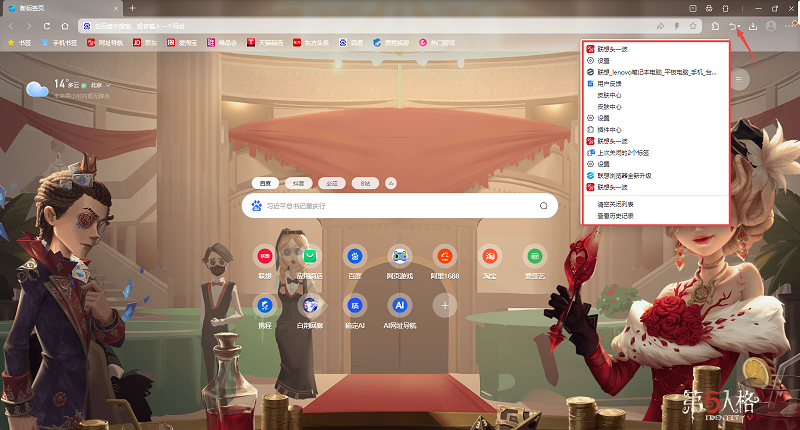
Task: Reopen the 用户反馈 closed tab entry
Action: pyautogui.click(x=656, y=84)
